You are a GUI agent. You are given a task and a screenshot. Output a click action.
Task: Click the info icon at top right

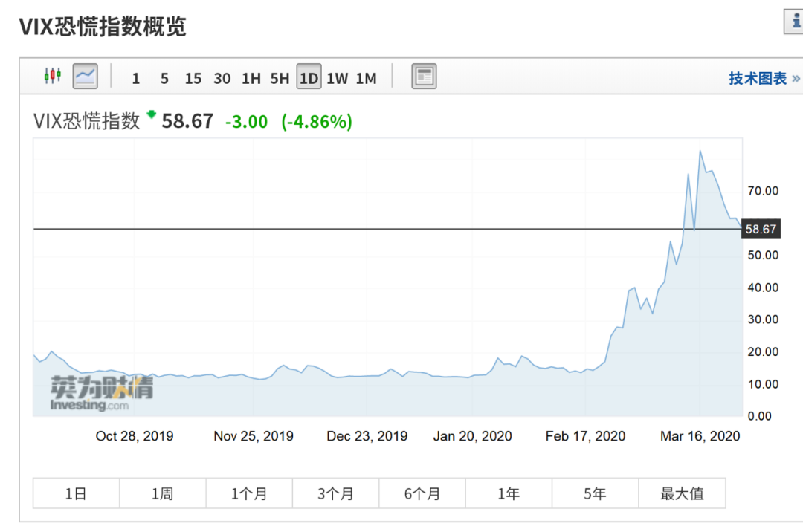click(794, 21)
